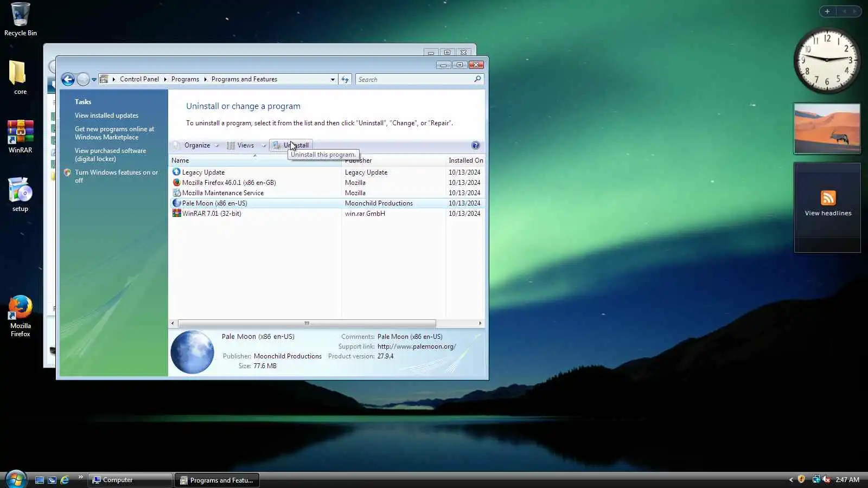
Task: Navigate to Programs breadcrumb
Action: pos(185,79)
